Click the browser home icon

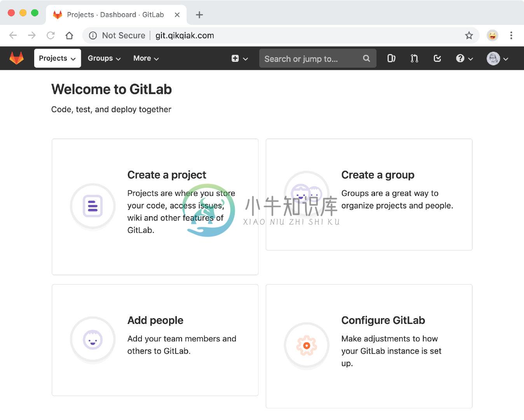[69, 35]
